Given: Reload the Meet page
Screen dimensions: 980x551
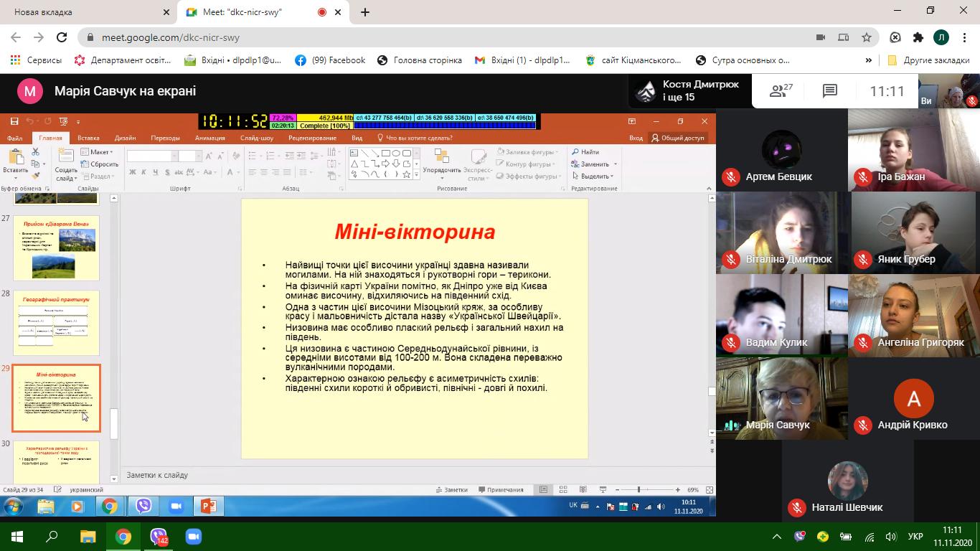Looking at the screenshot, I should click(62, 37).
